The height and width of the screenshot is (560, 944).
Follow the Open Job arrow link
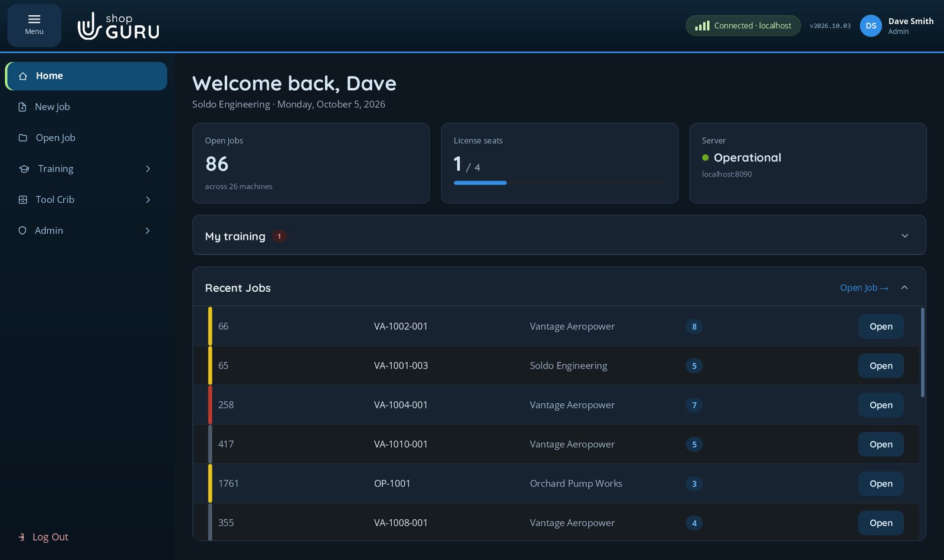tap(864, 288)
